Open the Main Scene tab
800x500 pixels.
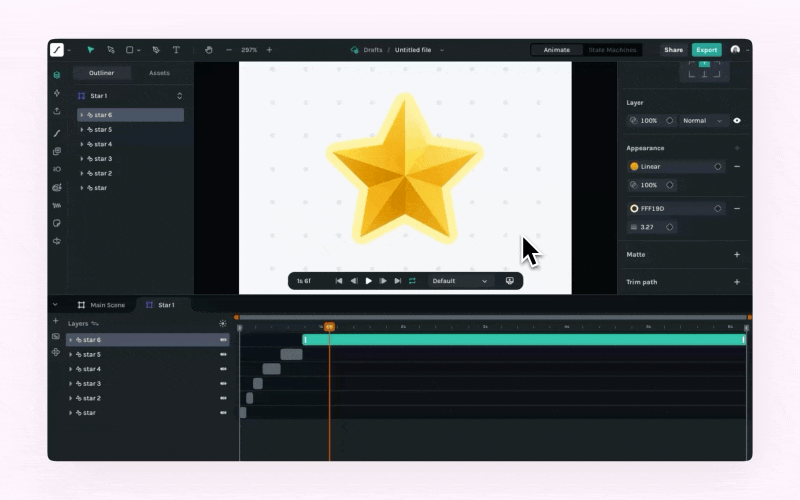click(x=102, y=305)
